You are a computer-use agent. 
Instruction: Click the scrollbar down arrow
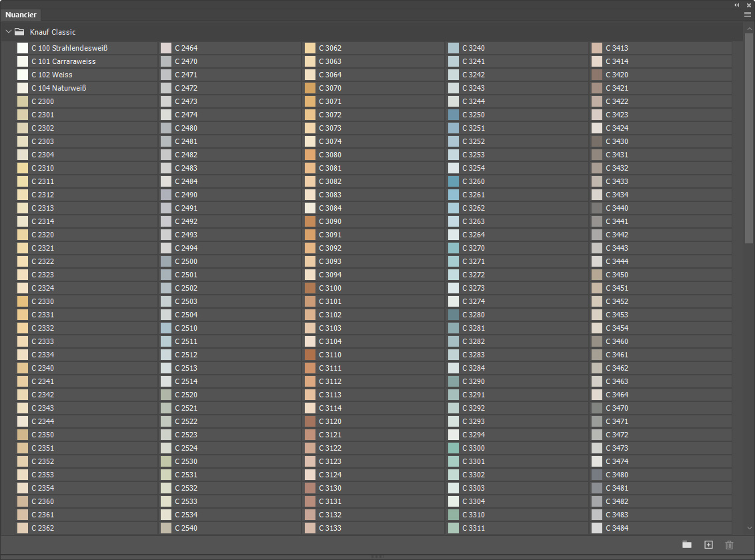pos(749,528)
